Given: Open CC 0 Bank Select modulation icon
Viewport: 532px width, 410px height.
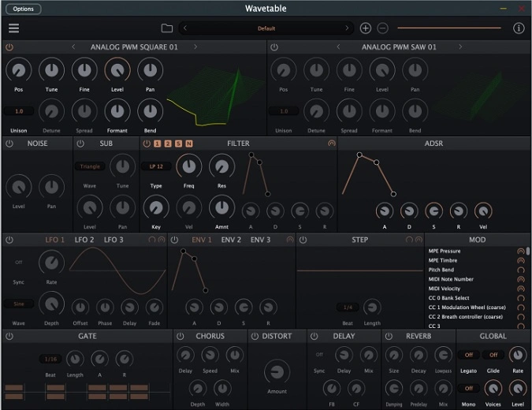Looking at the screenshot, I should coord(520,298).
